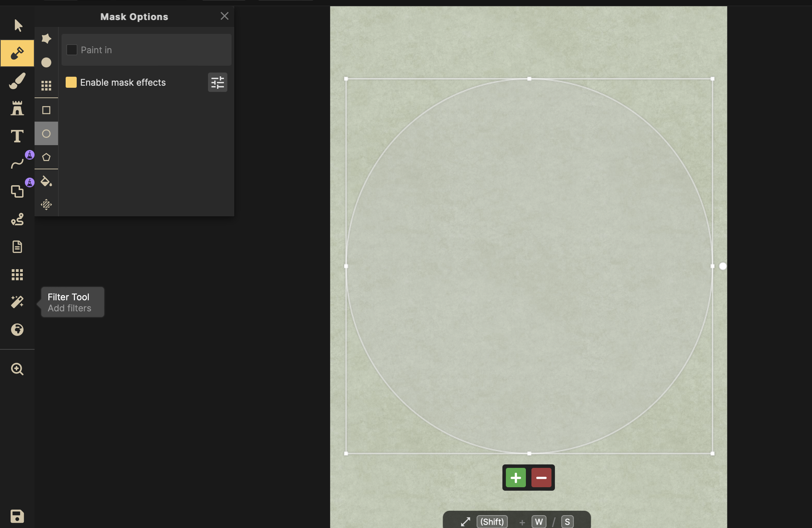Open the stamp castle tool
812x528 pixels.
(x=17, y=109)
